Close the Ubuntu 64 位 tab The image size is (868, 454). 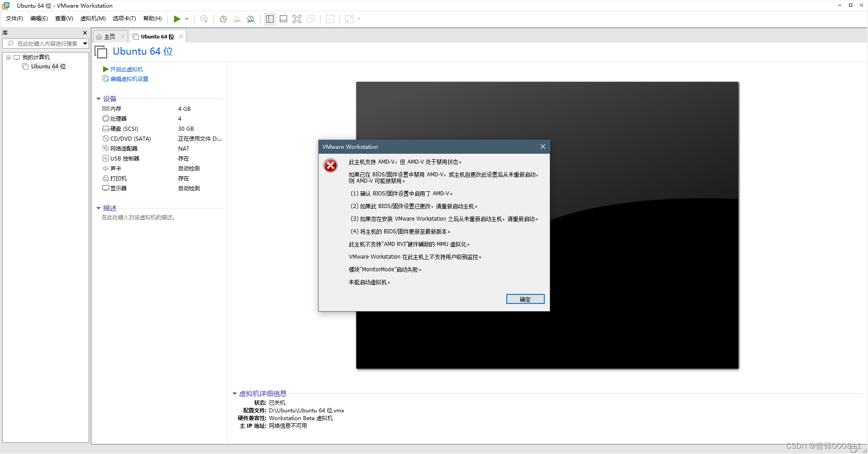[x=181, y=37]
